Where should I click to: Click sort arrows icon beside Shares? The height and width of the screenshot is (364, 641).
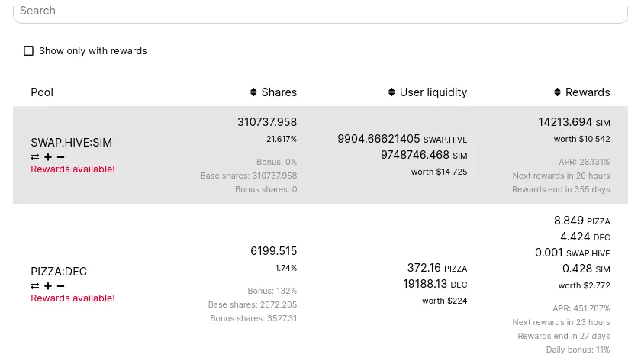(x=254, y=92)
